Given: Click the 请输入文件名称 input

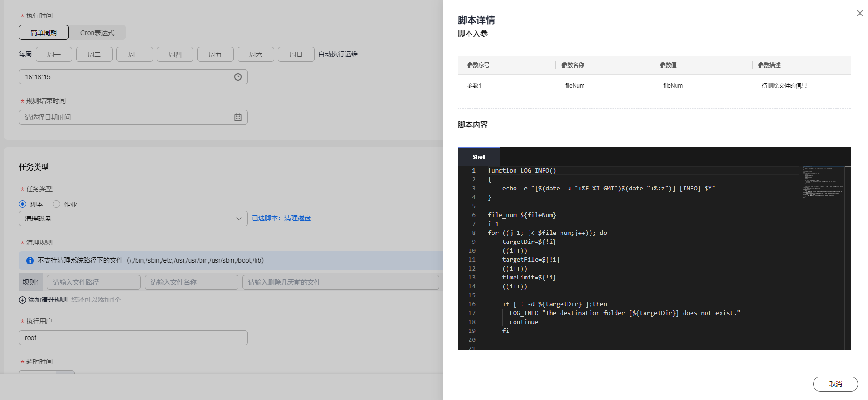Looking at the screenshot, I should click(192, 282).
